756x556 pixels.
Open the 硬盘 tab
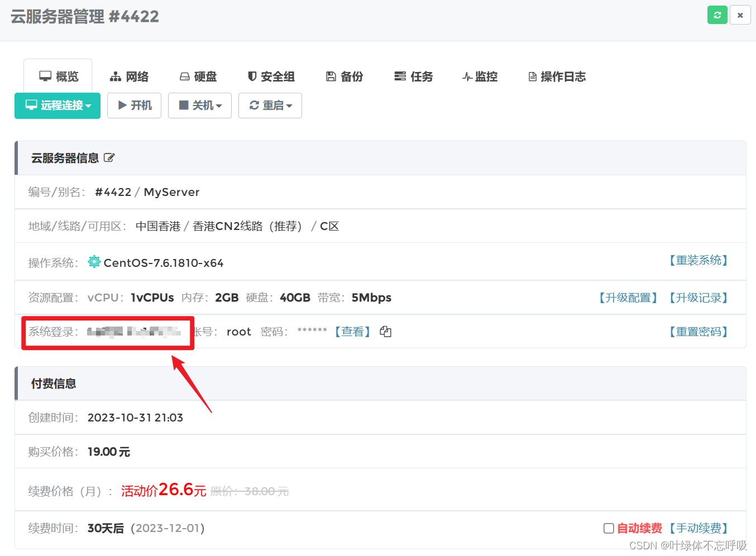pyautogui.click(x=198, y=76)
